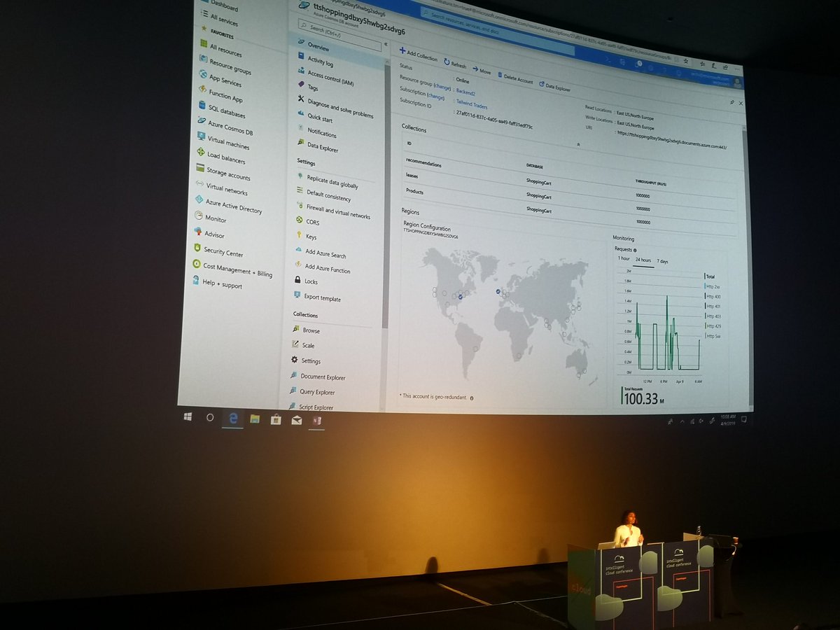The image size is (840, 630).
Task: Select the Keys icon under Settings
Action: coord(298,236)
